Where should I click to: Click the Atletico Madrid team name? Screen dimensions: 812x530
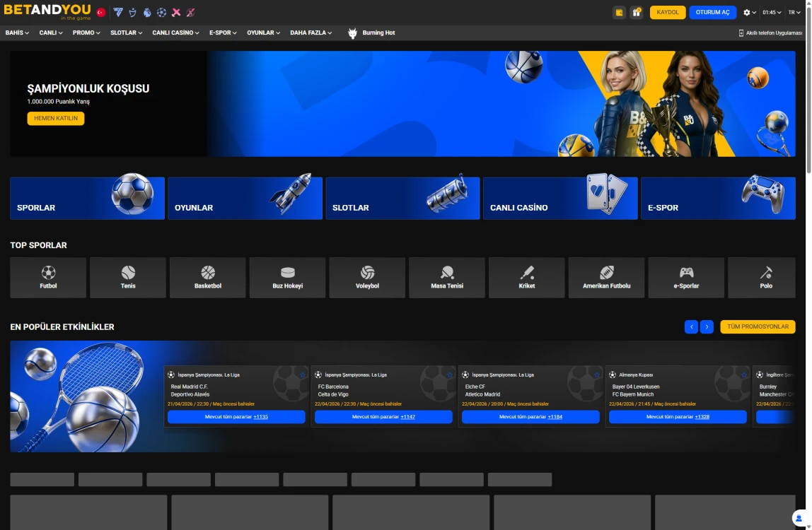pos(482,394)
